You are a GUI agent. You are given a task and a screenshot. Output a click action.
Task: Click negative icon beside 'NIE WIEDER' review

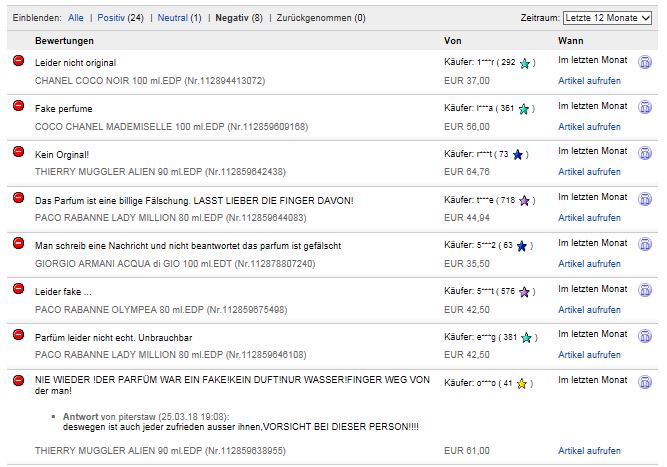(18, 380)
